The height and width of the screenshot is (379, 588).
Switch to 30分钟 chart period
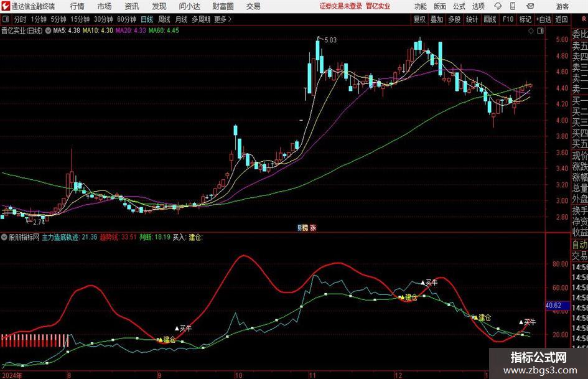click(103, 19)
